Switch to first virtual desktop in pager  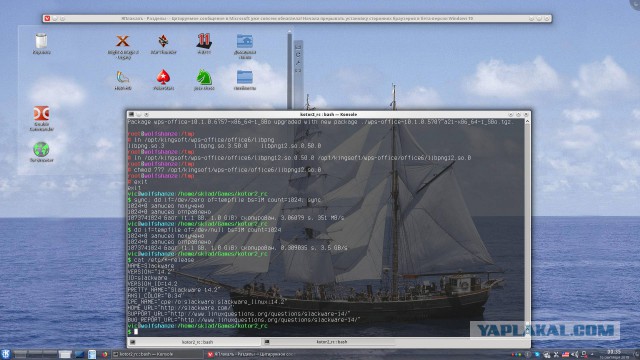click(20, 354)
